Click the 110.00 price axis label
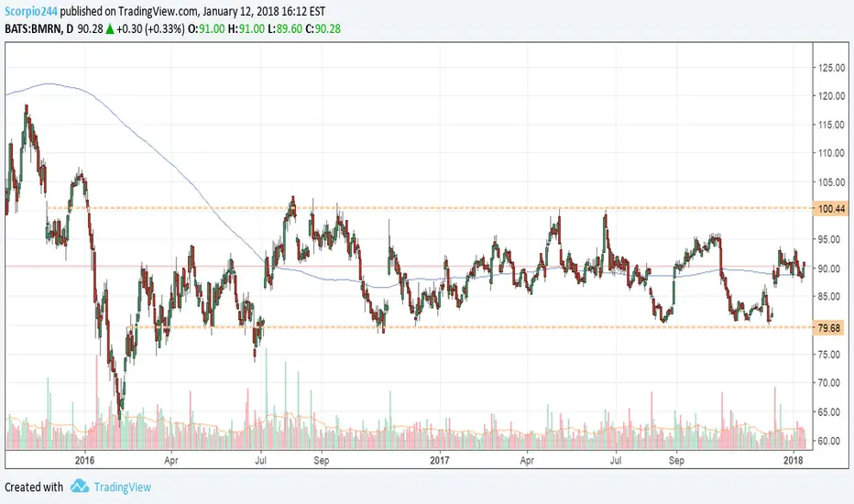Viewport: 854px width, 504px height. click(x=832, y=153)
